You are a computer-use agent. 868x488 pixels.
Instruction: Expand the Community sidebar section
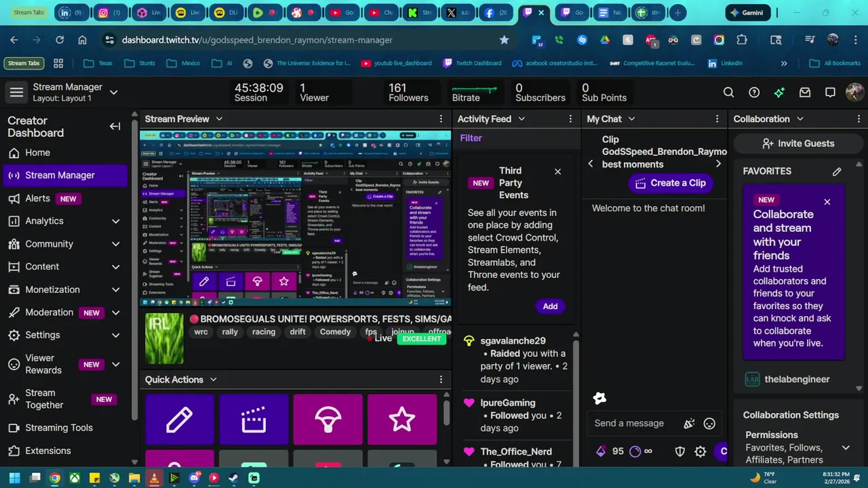pyautogui.click(x=115, y=244)
